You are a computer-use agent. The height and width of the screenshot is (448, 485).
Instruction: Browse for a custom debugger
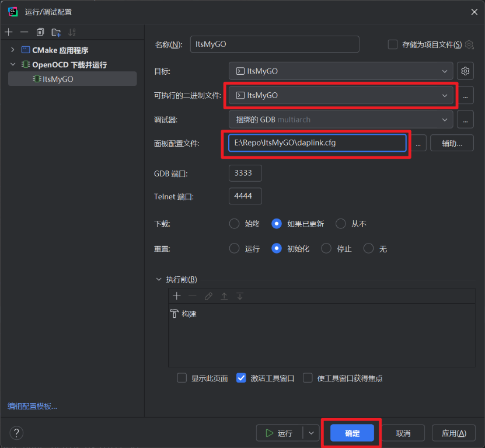[x=465, y=120]
